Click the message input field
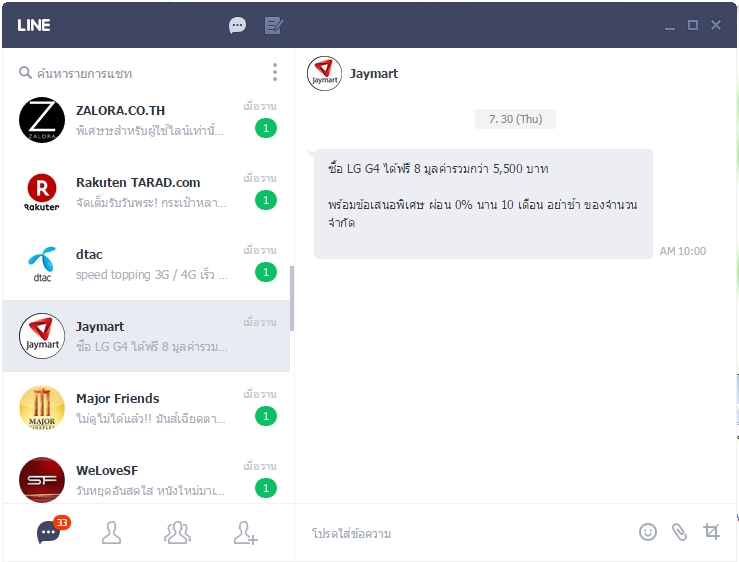The width and height of the screenshot is (739, 562). [x=467, y=533]
